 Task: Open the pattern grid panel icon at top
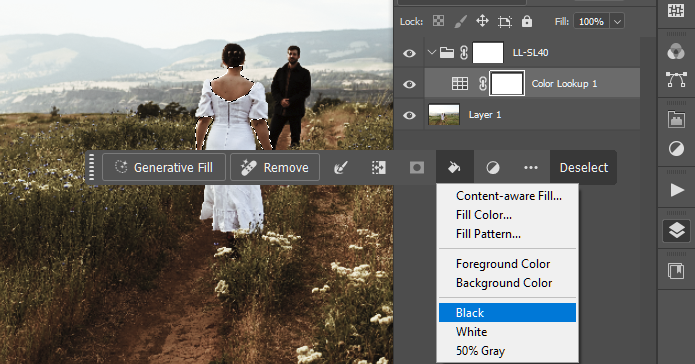(676, 10)
